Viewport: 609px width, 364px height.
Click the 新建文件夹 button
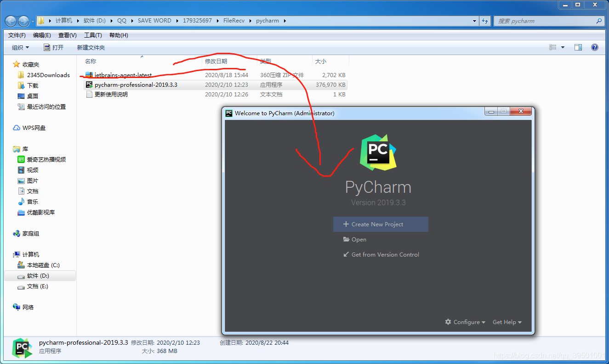click(91, 47)
